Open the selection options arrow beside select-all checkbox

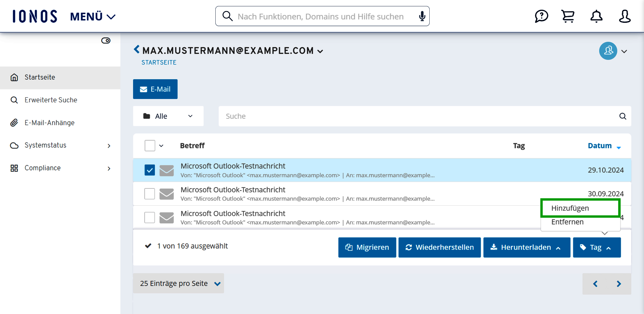[x=161, y=146]
